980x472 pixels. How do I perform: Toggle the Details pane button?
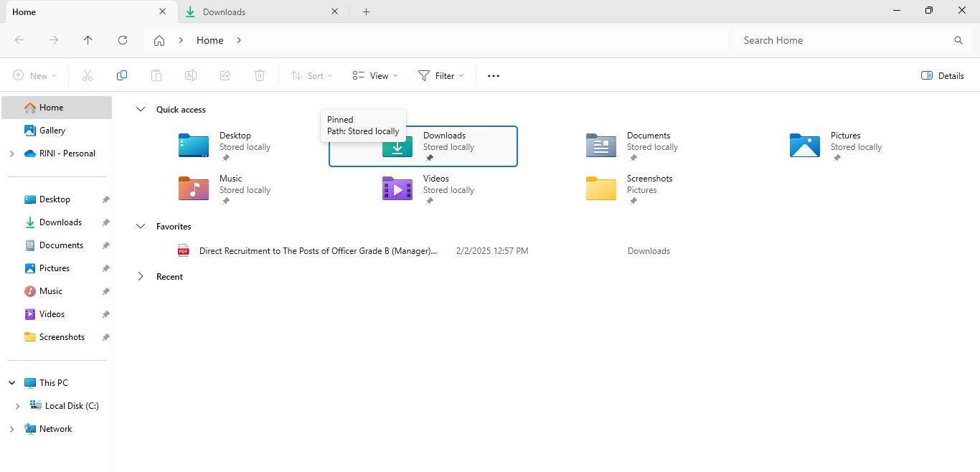(x=942, y=75)
